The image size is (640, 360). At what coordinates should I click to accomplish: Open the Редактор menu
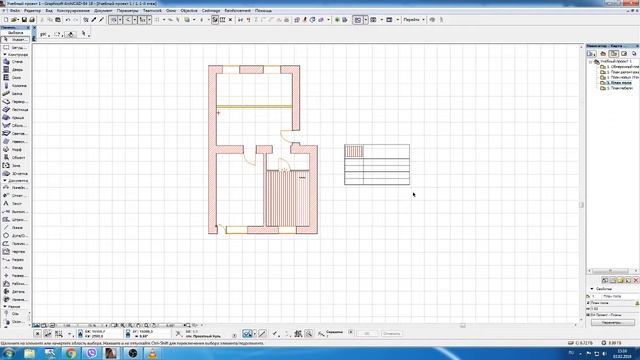33,11
